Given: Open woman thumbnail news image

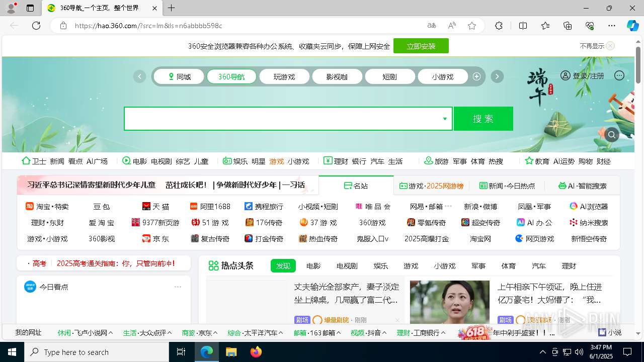Looking at the screenshot, I should pyautogui.click(x=450, y=302).
